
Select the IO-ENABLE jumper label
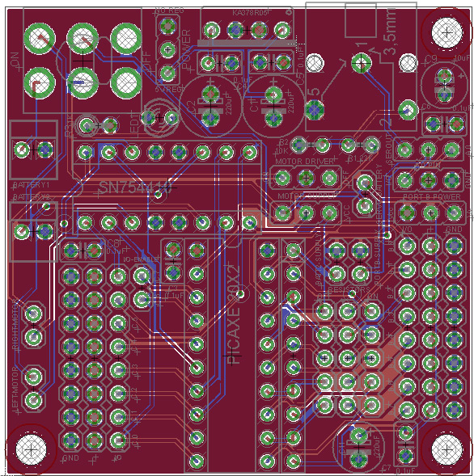pos(141,259)
